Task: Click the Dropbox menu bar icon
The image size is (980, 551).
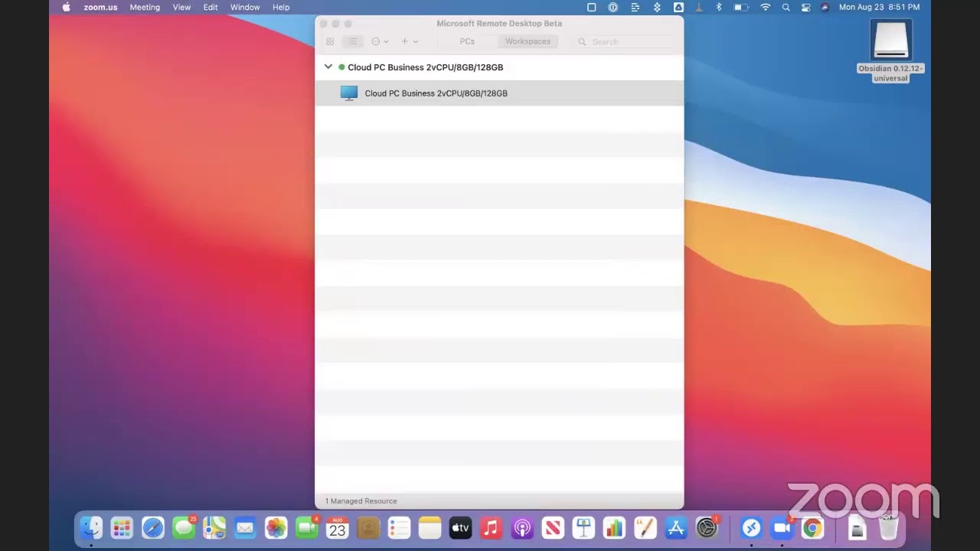Action: point(657,7)
